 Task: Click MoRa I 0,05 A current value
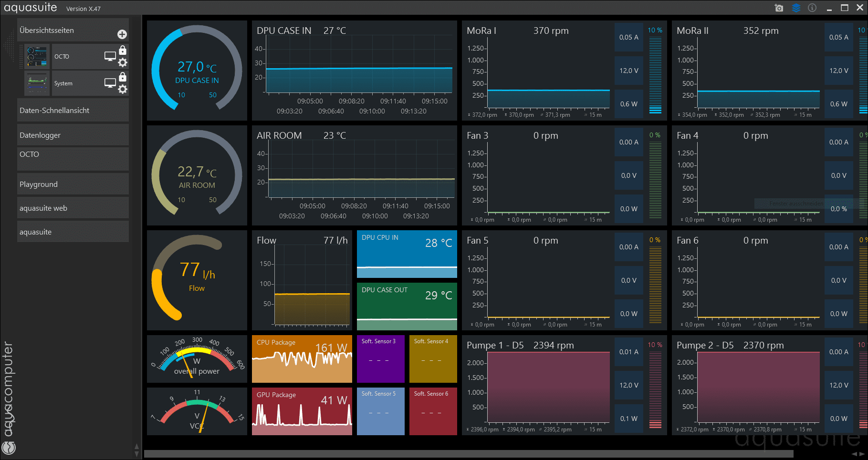629,37
